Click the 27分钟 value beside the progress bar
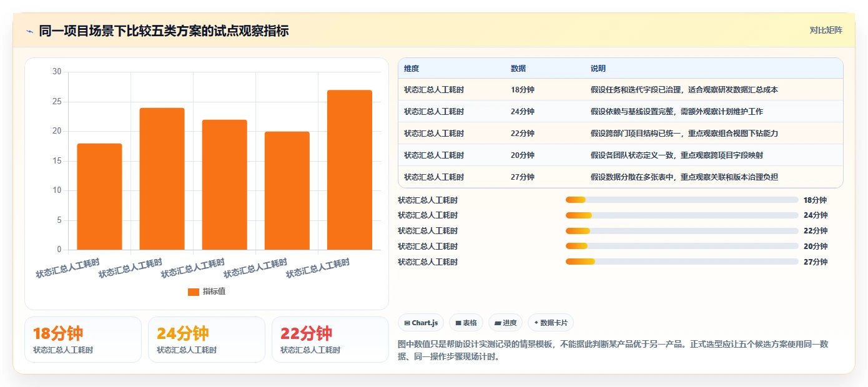868x387 pixels. click(816, 262)
